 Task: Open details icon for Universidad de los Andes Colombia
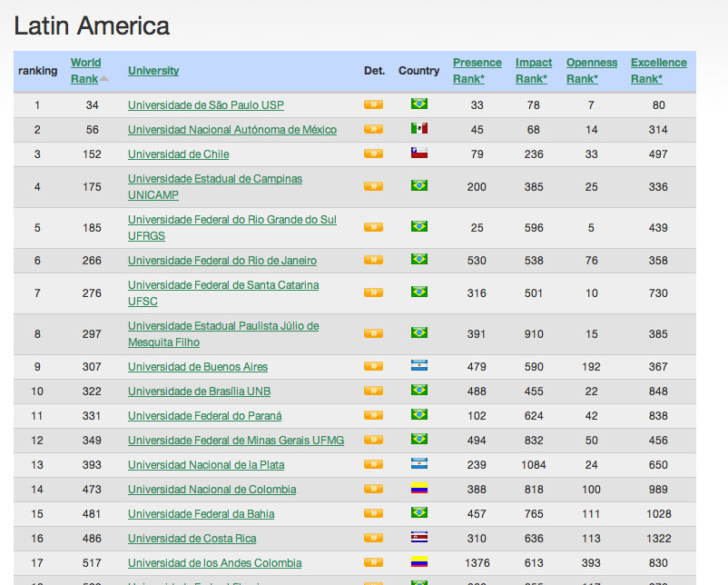[x=373, y=562]
